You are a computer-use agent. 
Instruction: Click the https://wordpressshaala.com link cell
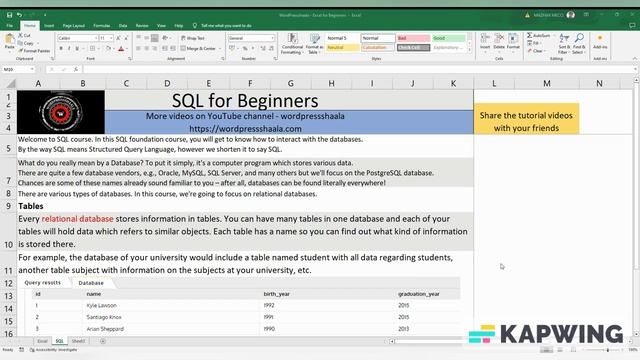(245, 129)
